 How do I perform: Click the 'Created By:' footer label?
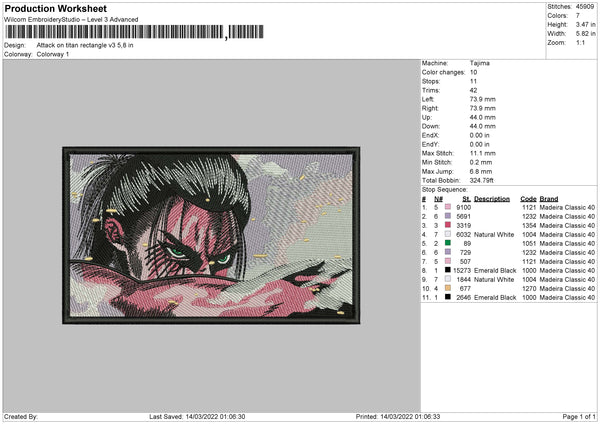pos(21,416)
